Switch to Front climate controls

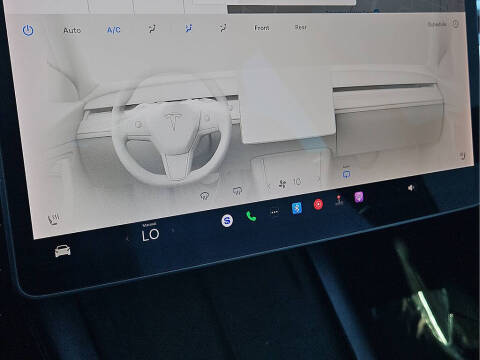pos(262,28)
